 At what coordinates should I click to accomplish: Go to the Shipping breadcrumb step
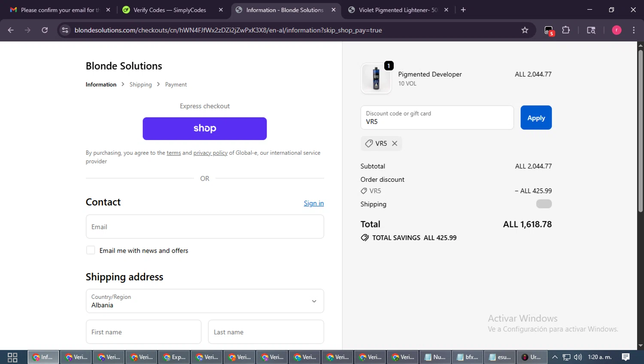(141, 85)
